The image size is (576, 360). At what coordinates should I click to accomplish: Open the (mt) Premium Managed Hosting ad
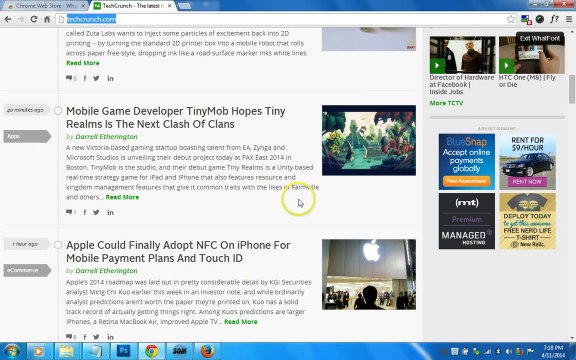tap(467, 221)
